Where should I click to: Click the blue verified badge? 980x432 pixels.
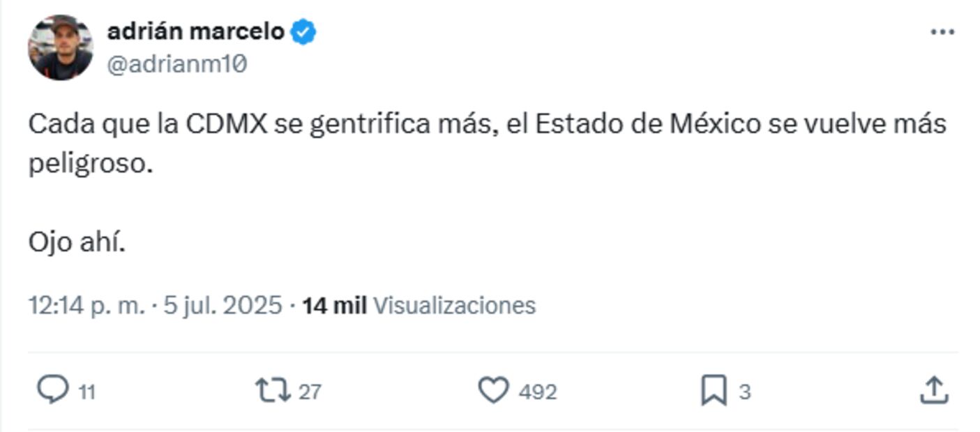(x=303, y=32)
